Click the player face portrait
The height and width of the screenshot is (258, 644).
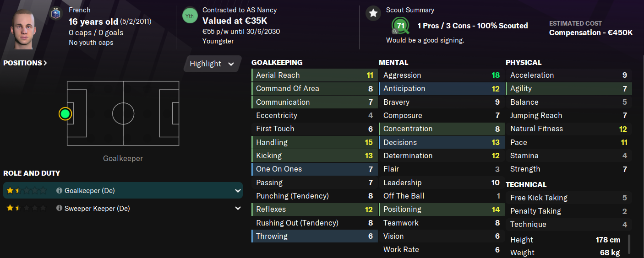pyautogui.click(x=23, y=27)
